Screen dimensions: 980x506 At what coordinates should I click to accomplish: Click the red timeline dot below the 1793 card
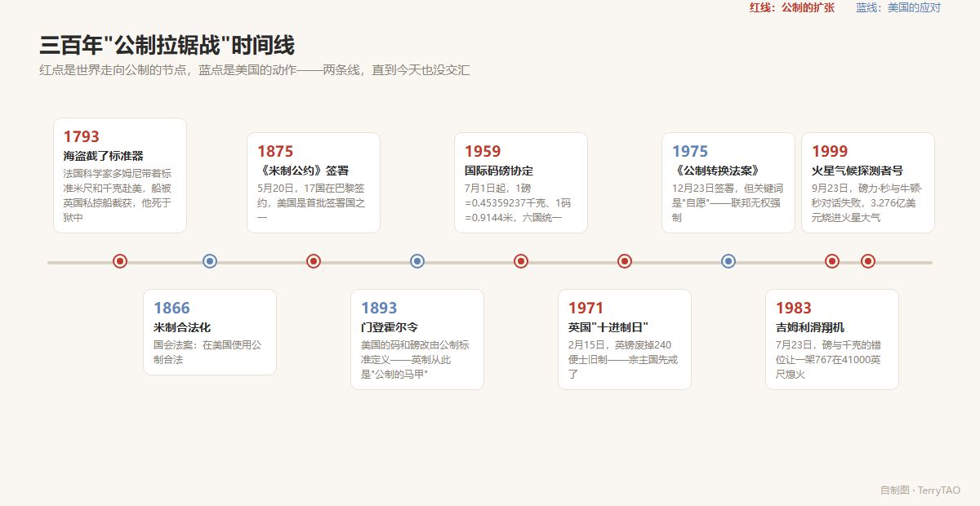point(120,261)
